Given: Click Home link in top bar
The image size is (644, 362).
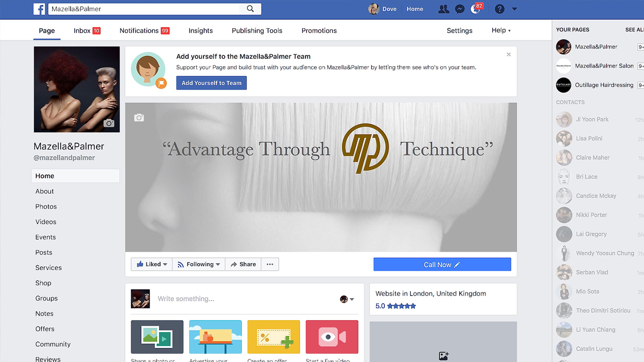Looking at the screenshot, I should (x=415, y=9).
